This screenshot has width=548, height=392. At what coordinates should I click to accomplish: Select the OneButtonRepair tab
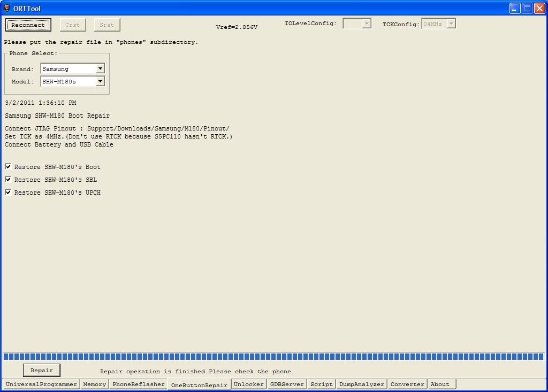click(x=199, y=385)
